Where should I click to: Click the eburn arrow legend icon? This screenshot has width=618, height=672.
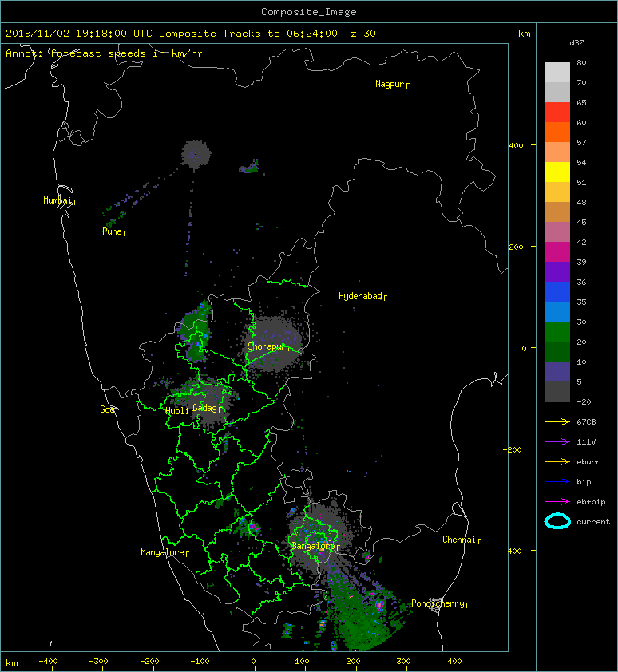[x=557, y=462]
